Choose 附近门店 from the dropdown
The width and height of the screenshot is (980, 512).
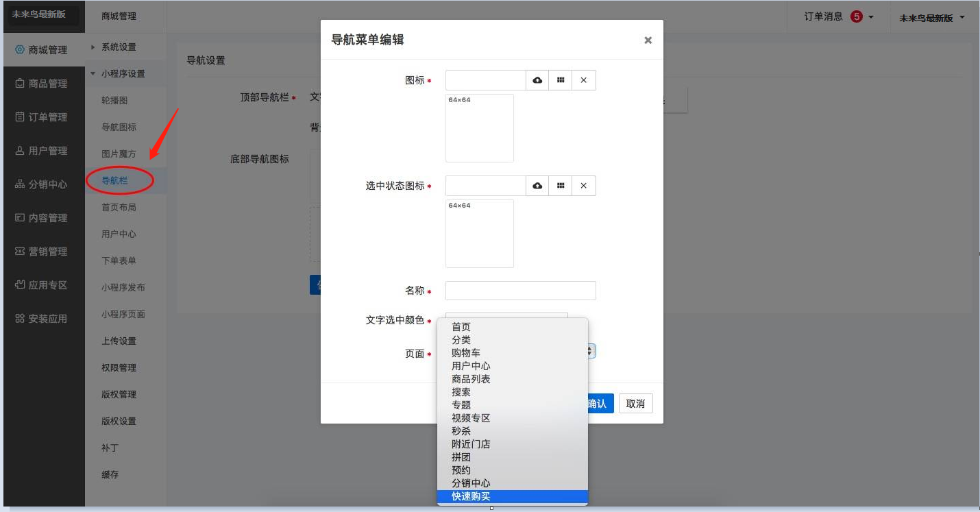point(513,444)
